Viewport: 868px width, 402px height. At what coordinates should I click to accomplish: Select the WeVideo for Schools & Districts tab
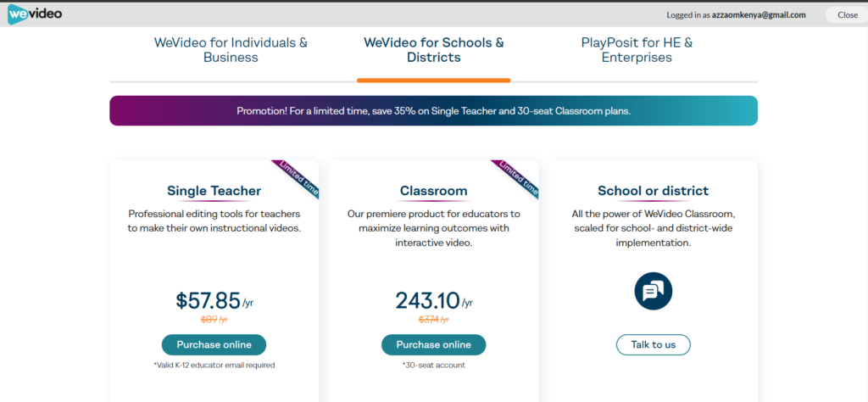click(433, 50)
